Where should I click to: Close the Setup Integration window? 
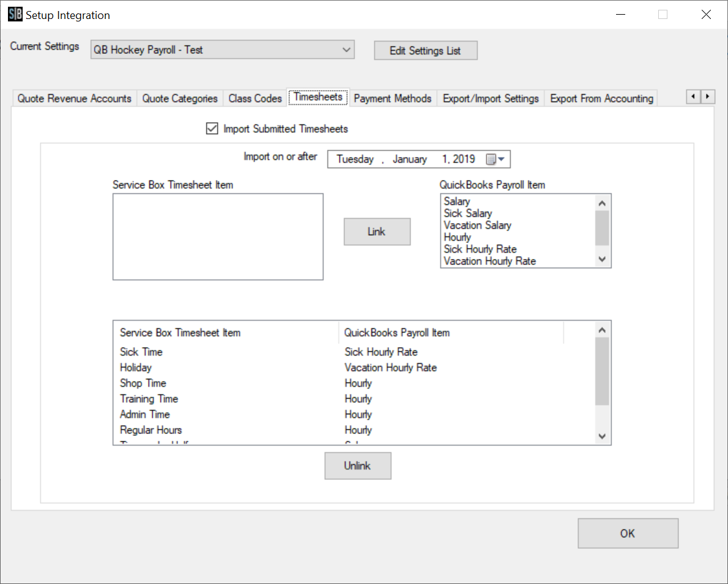click(x=706, y=15)
